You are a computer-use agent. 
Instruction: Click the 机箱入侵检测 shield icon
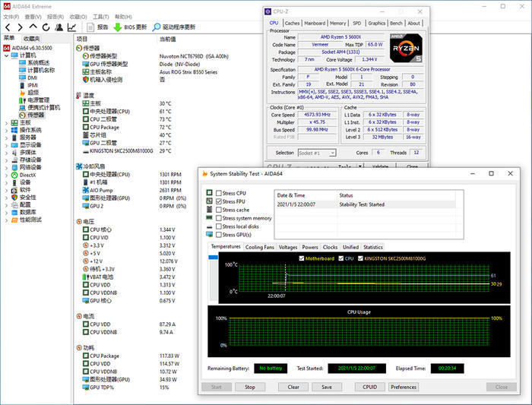(x=86, y=80)
